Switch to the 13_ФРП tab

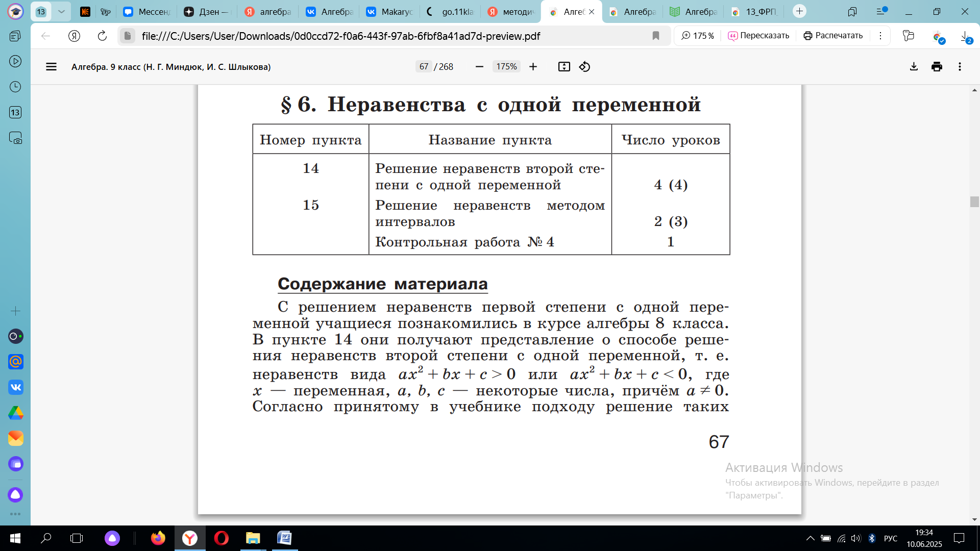(755, 11)
